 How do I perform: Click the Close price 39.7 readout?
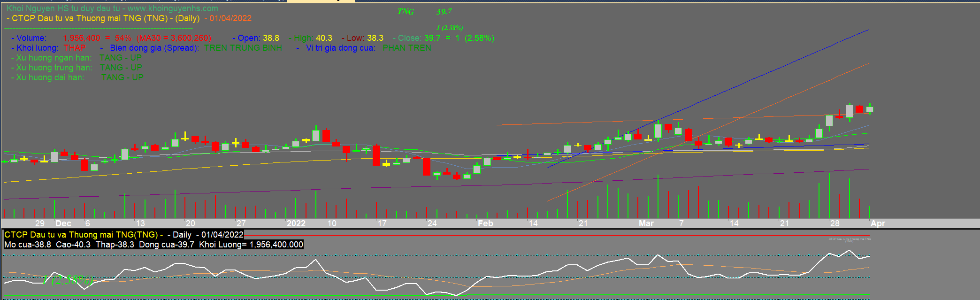(x=432, y=38)
